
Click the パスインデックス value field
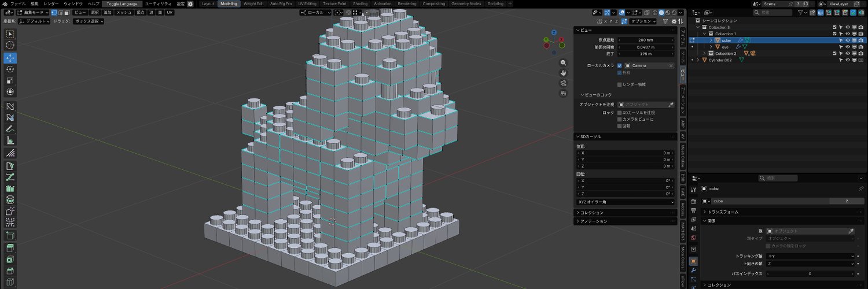pyautogui.click(x=810, y=273)
